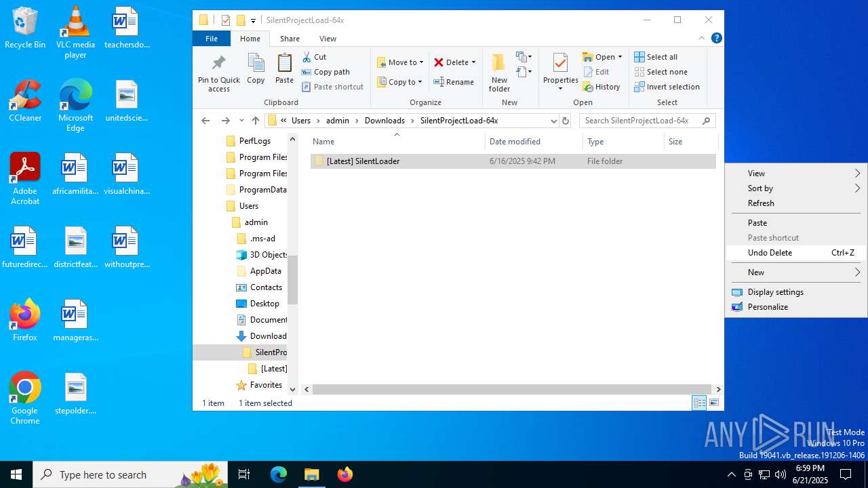Switch to the Share tab

pyautogui.click(x=290, y=39)
